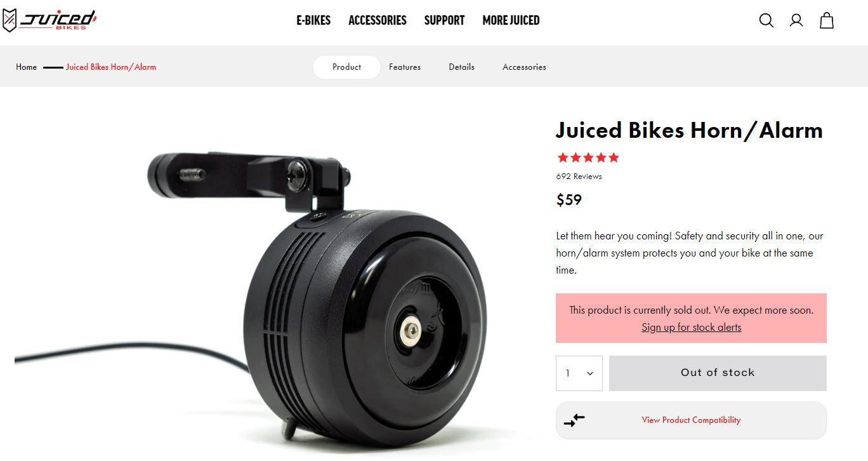
Task: Click the red five-star rating
Action: (588, 157)
